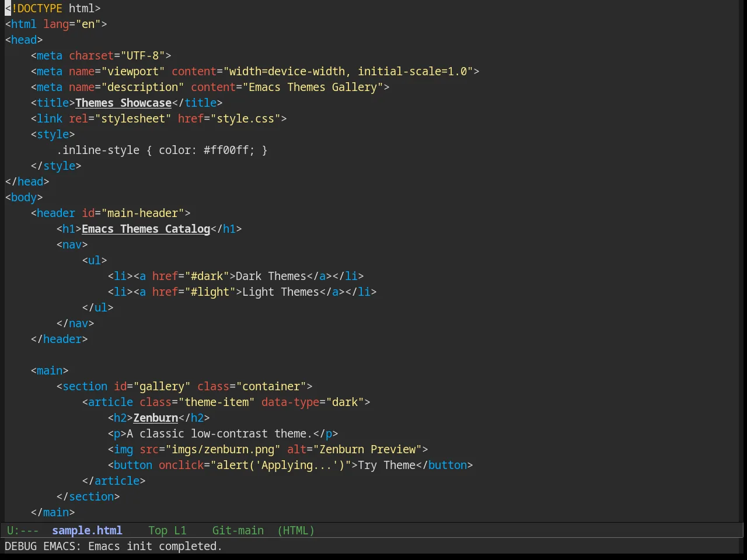747x560 pixels.
Task: Click the opening <body> tag
Action: 24,197
